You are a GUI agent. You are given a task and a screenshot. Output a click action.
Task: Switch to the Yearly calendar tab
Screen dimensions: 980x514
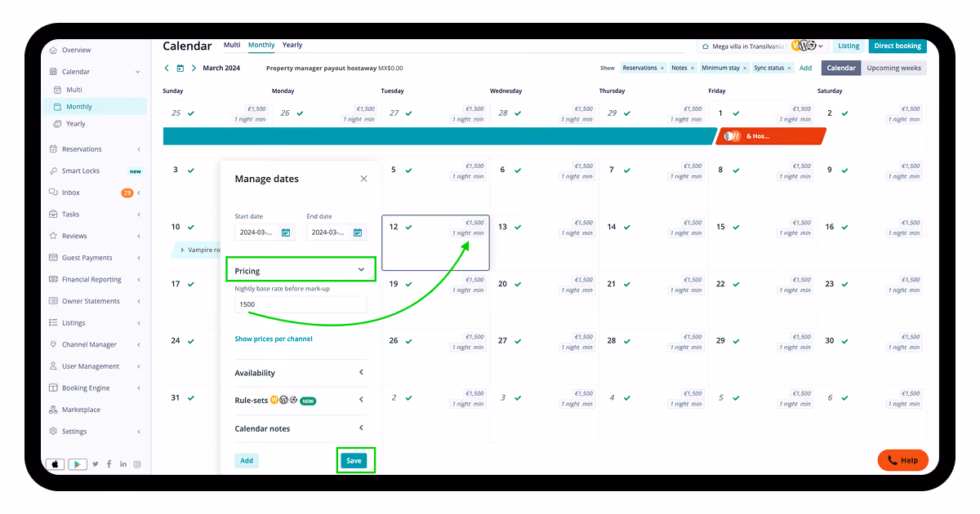click(x=292, y=46)
